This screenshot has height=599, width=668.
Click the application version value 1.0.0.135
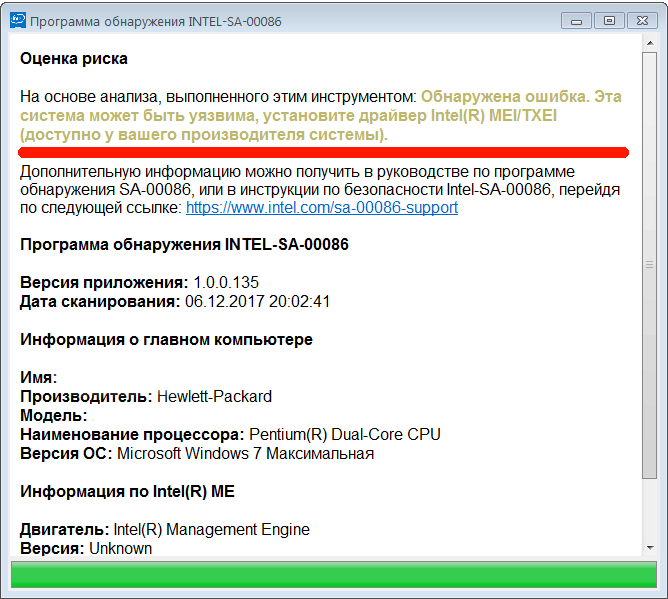226,283
